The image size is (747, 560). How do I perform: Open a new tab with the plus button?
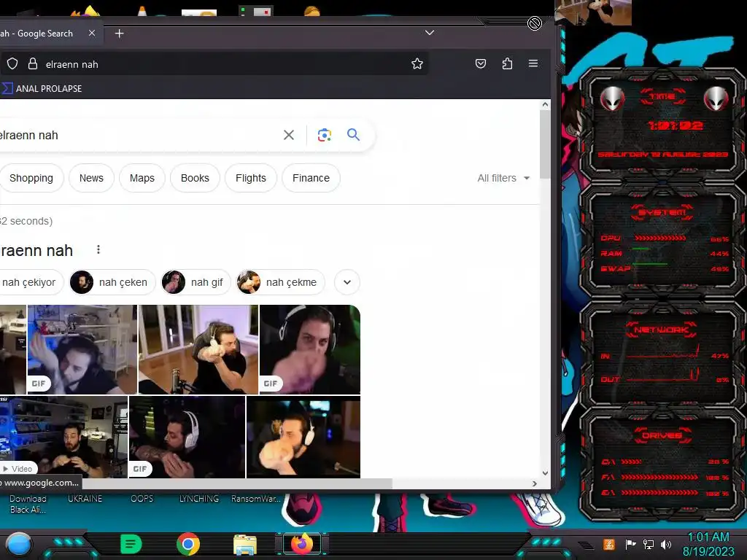(119, 34)
